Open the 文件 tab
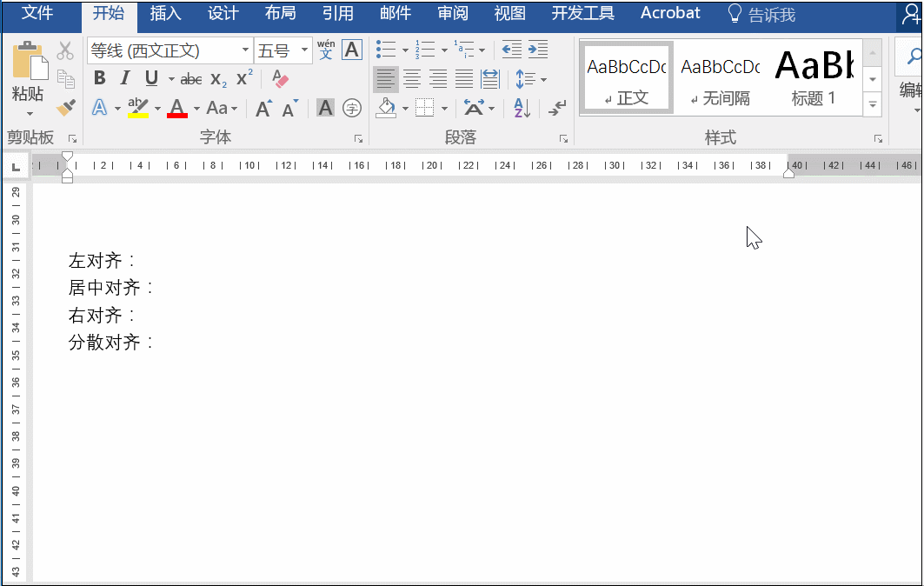924x586 pixels. click(x=37, y=14)
